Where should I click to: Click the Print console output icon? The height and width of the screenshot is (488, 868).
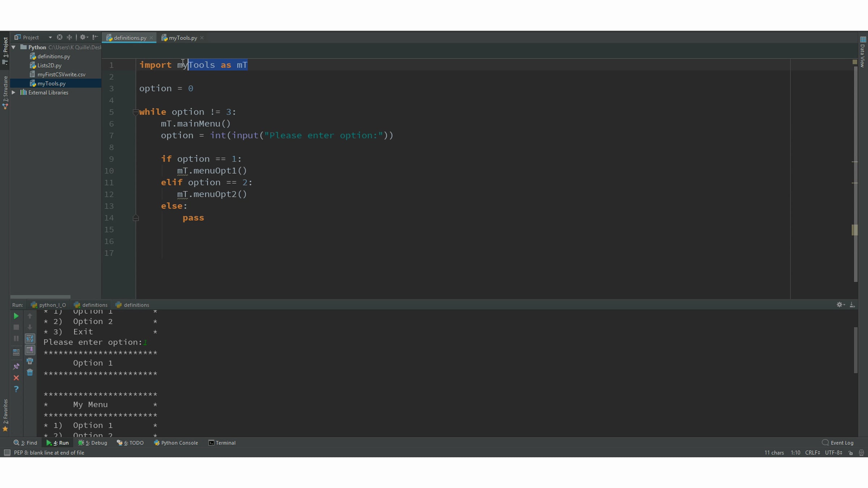point(30,361)
